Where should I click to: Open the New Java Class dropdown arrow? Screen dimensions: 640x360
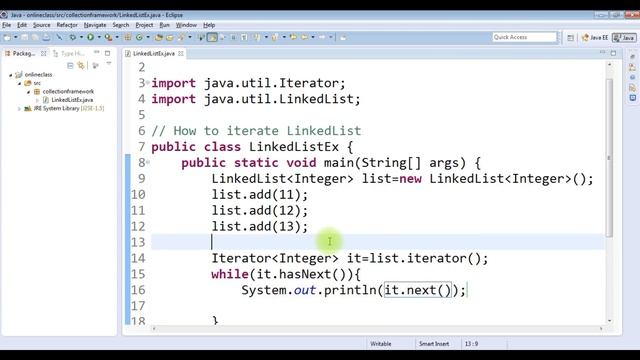point(148,38)
